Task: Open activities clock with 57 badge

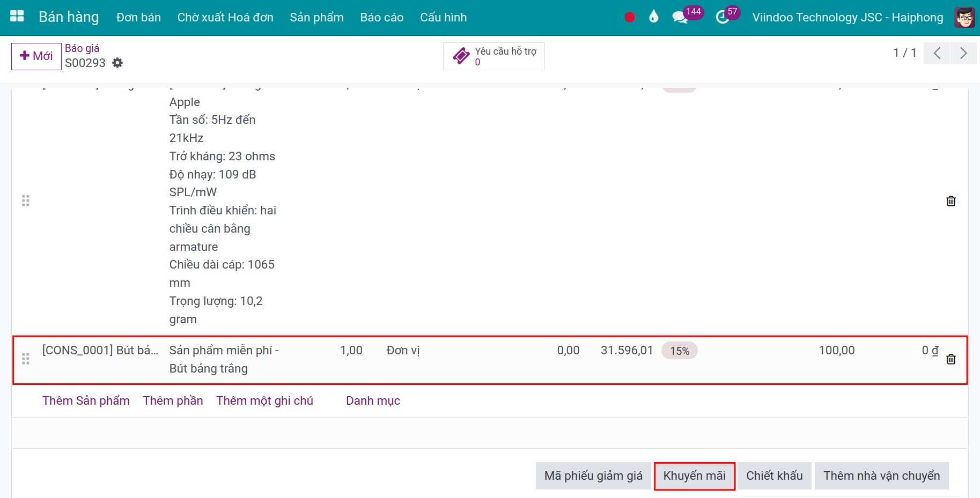Action: [723, 17]
